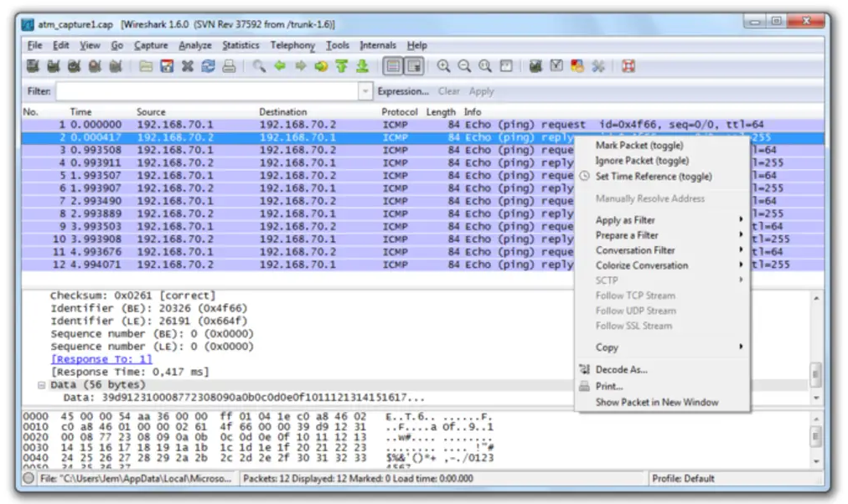Open Coloring Rules editor icon
Screen dimensions: 848x504
577,66
